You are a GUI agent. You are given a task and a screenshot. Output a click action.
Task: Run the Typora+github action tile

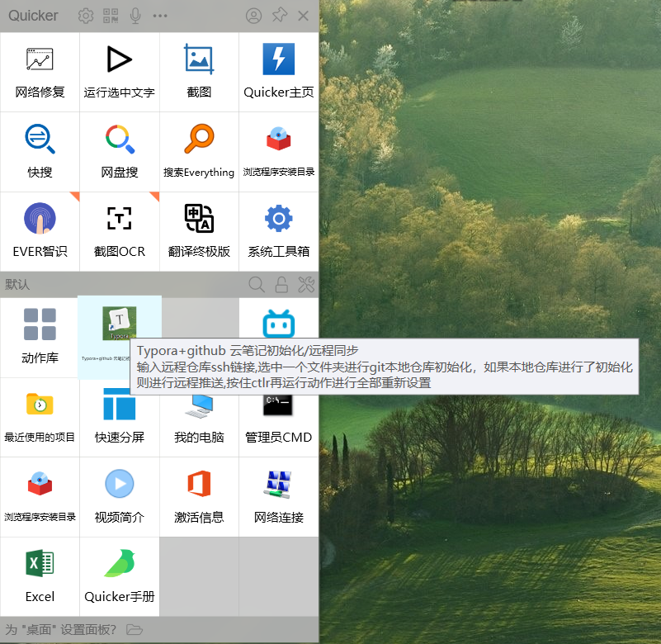[x=120, y=338]
